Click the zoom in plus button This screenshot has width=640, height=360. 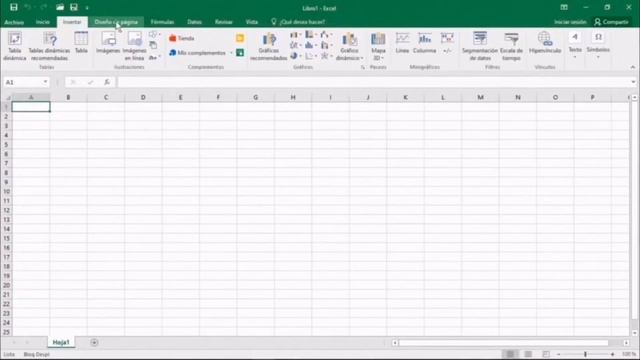613,354
